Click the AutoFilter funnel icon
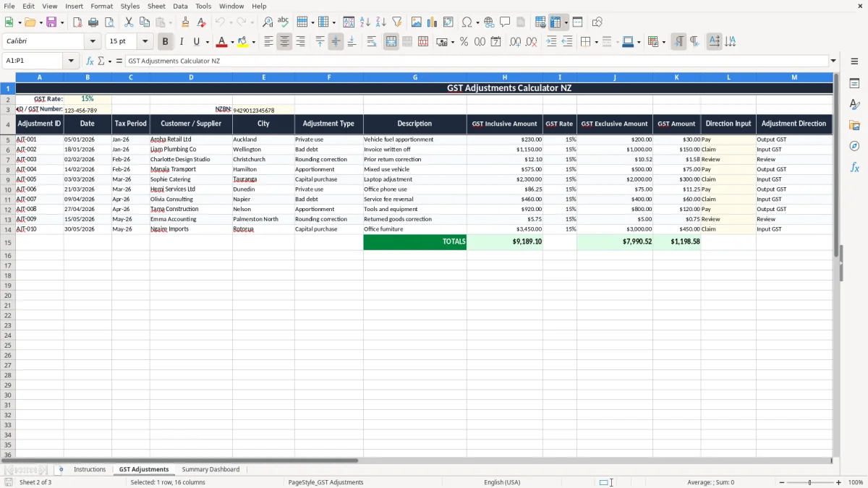Image resolution: width=868 pixels, height=488 pixels. coord(396,22)
